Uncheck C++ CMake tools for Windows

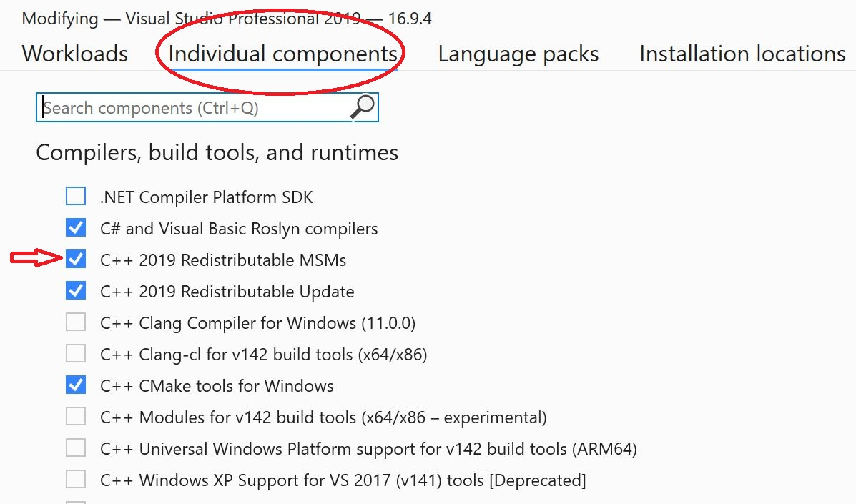76,385
